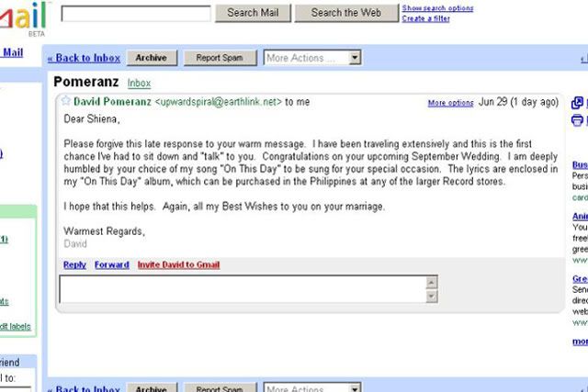
Task: Click reply box scrollbar down arrow
Action: point(432,297)
